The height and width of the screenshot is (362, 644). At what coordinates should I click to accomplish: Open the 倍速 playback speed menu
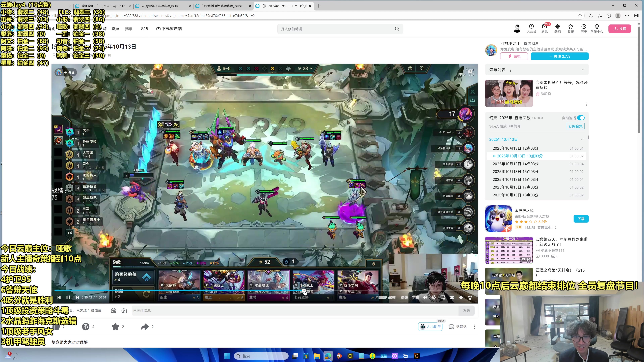[x=404, y=297]
